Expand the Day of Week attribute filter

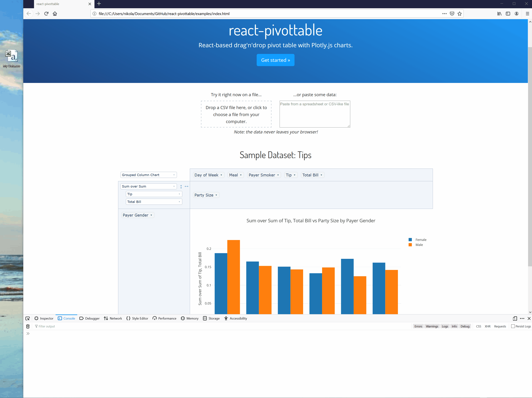click(x=221, y=175)
